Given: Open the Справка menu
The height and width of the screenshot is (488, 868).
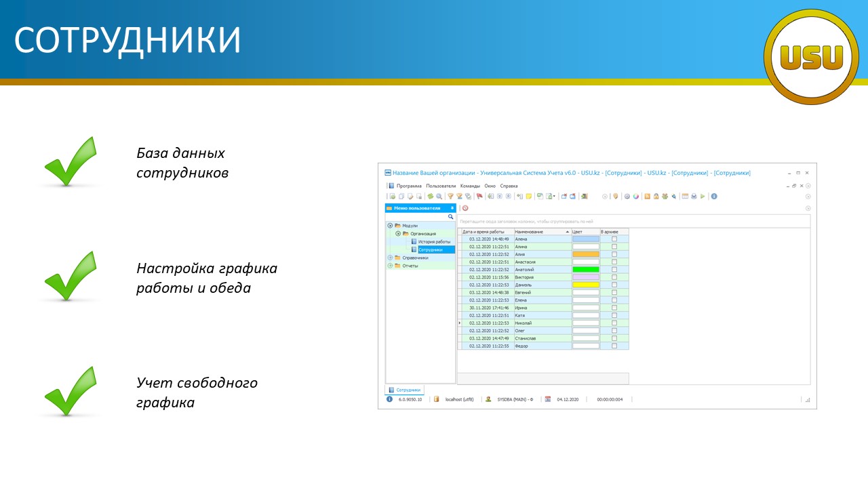Looking at the screenshot, I should tap(509, 186).
